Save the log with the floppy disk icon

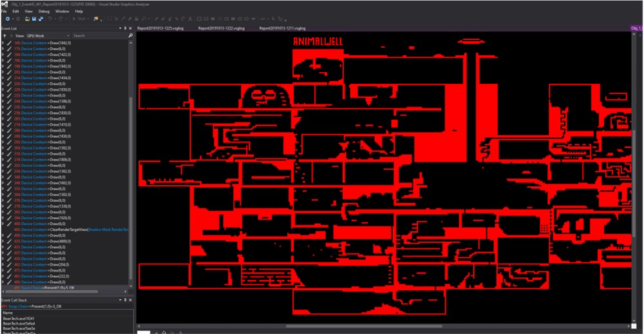point(34,19)
